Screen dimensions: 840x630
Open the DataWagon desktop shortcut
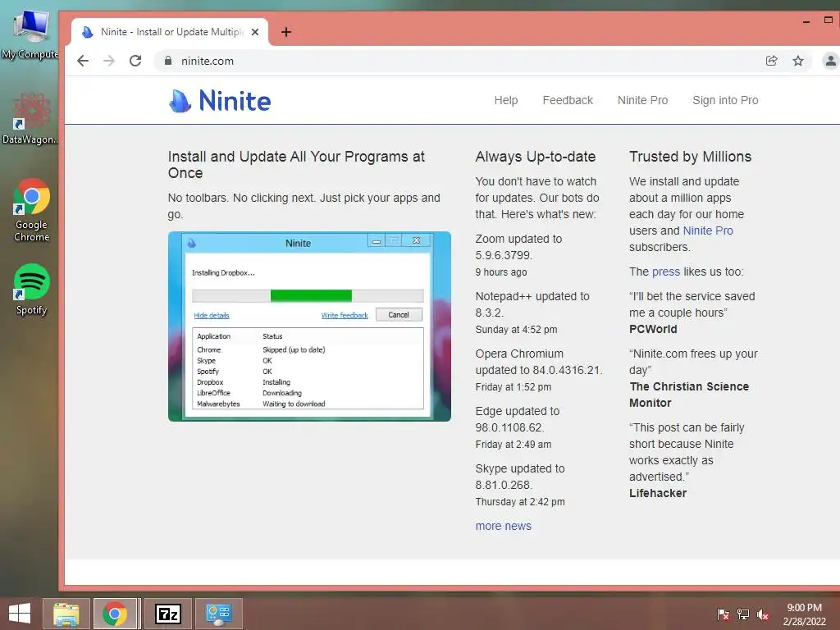coord(30,118)
